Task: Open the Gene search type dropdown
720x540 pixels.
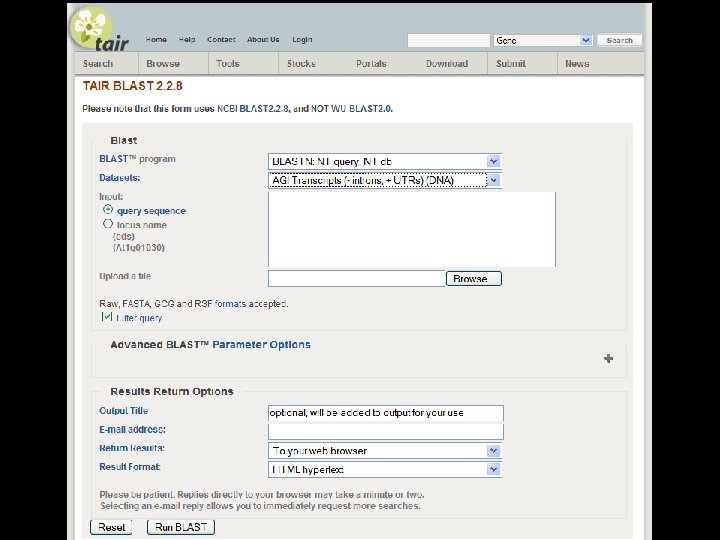Action: point(543,40)
